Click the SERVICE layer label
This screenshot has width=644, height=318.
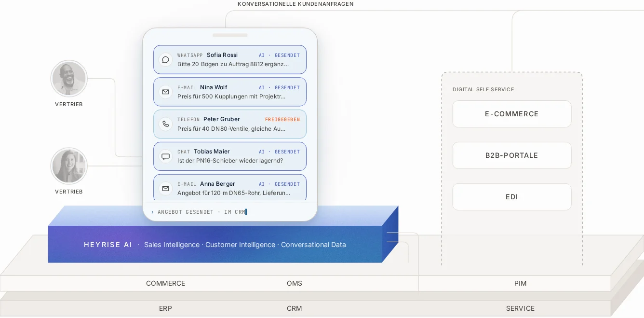(x=520, y=309)
